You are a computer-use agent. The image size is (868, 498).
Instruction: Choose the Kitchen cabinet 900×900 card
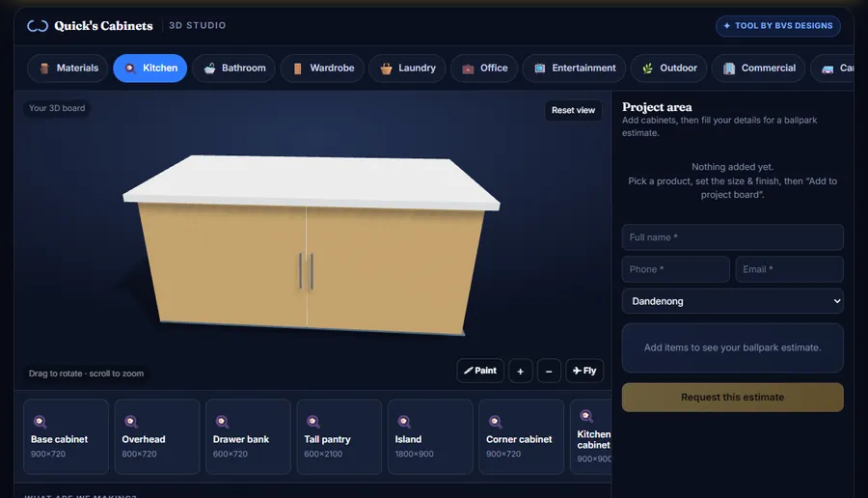point(591,436)
